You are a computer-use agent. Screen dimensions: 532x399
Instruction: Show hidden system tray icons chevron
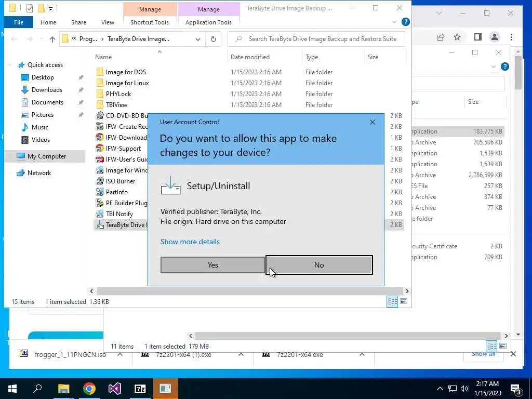[x=440, y=389]
